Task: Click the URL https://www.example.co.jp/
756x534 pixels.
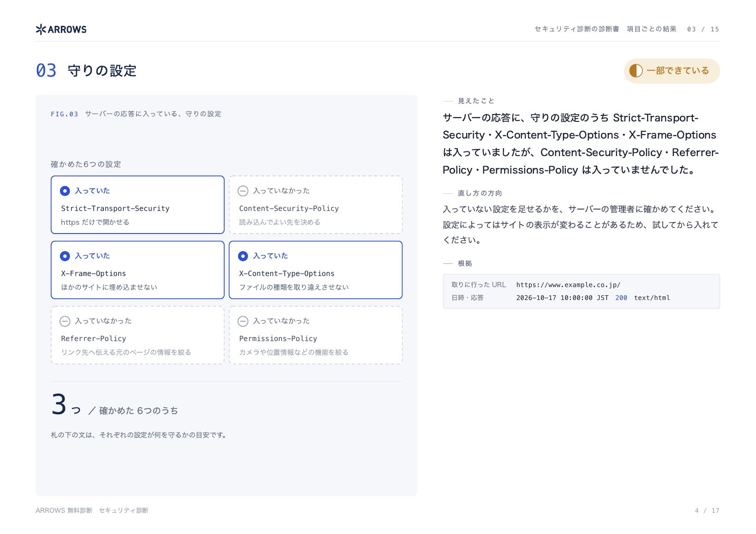Action: pyautogui.click(x=568, y=285)
